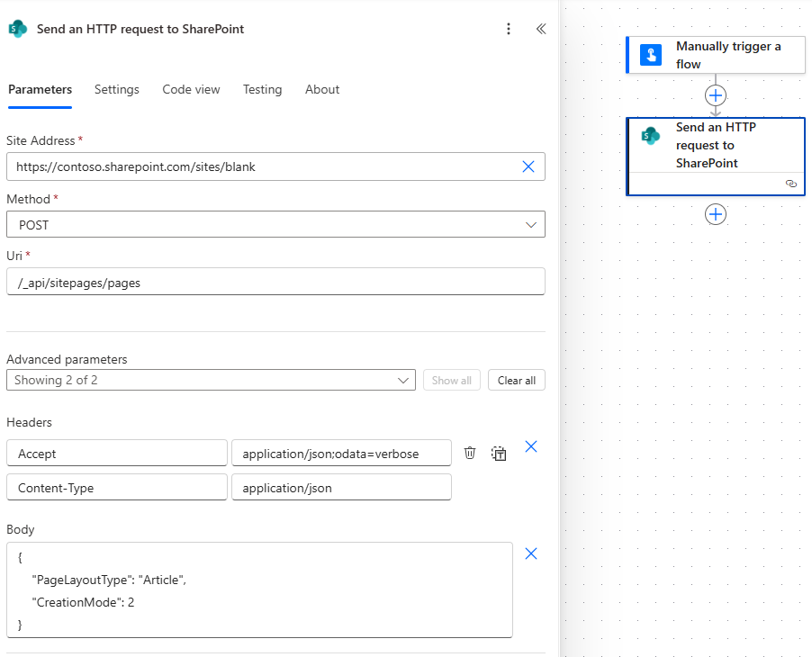Clear the Site Address value with X
The image size is (812, 657).
(528, 166)
